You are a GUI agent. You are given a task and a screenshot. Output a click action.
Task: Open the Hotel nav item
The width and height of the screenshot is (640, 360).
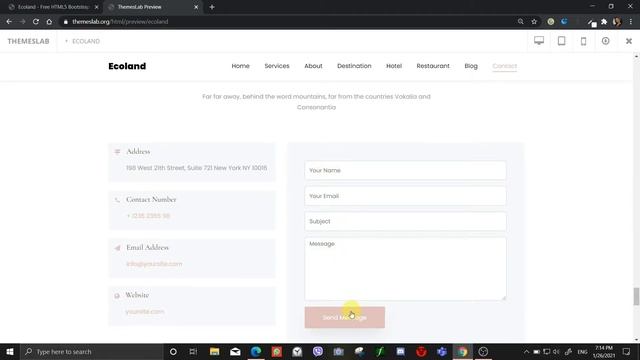(x=394, y=66)
